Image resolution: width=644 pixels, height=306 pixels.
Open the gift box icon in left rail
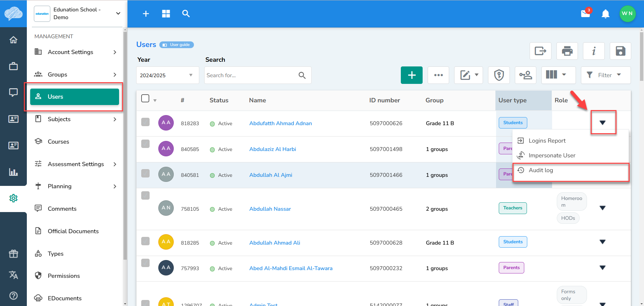pos(13,254)
